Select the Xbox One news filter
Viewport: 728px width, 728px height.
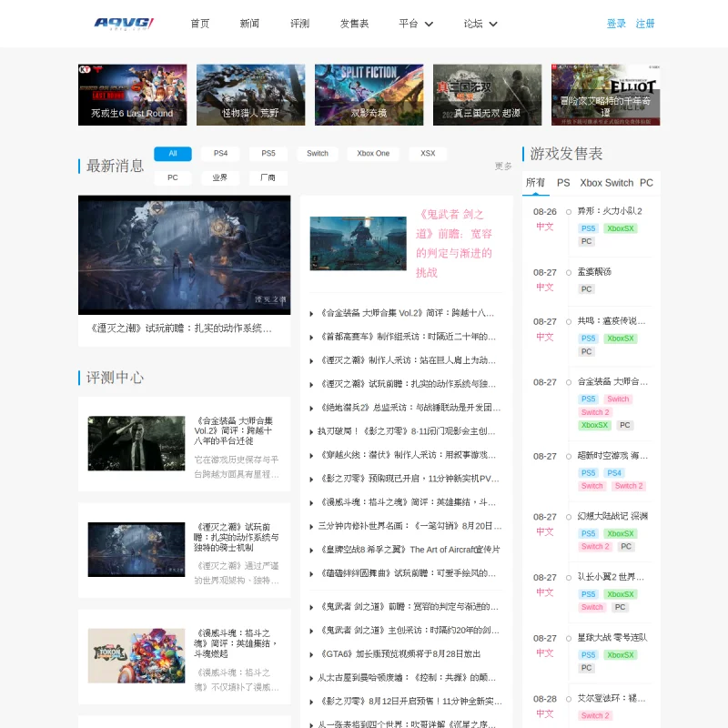(373, 154)
